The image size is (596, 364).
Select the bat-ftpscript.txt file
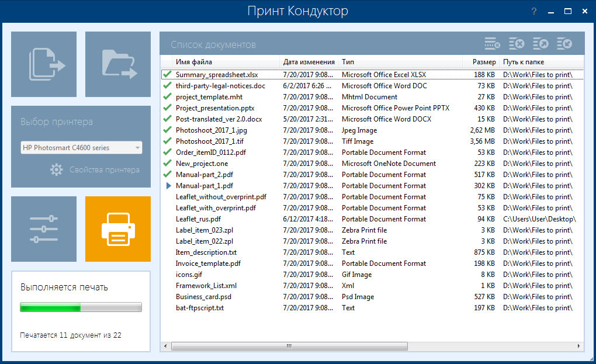200,308
